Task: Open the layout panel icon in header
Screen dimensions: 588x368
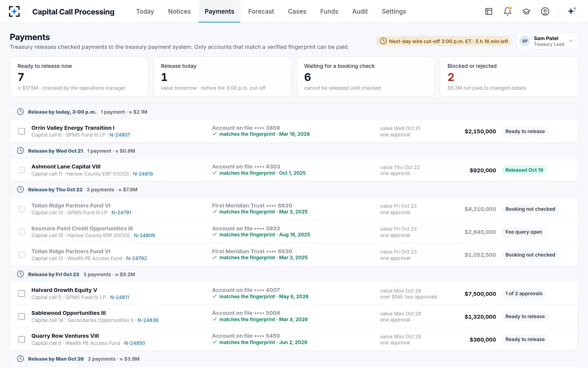Action: coord(489,11)
